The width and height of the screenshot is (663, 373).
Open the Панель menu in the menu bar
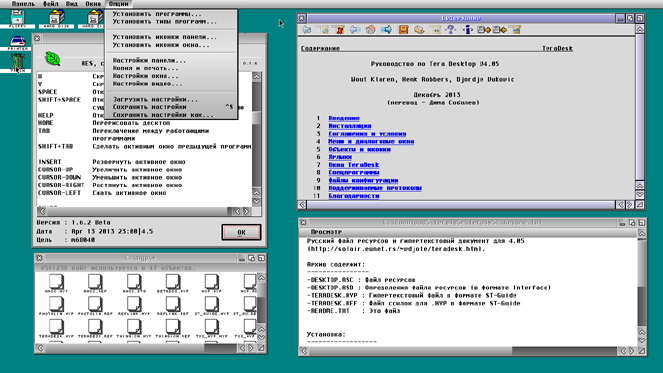23,4
